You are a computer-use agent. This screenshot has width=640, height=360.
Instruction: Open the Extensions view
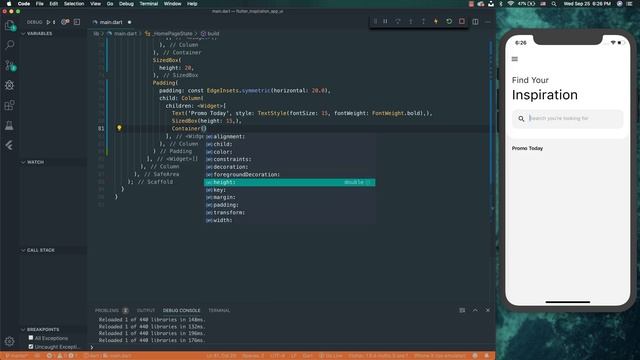(9, 105)
